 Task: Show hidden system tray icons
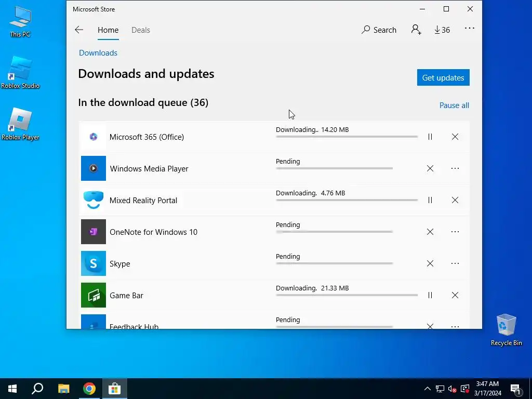[x=428, y=389]
